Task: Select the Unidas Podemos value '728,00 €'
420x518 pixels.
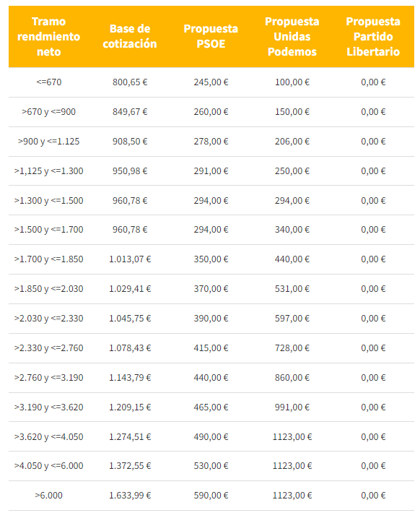Action: coord(292,348)
